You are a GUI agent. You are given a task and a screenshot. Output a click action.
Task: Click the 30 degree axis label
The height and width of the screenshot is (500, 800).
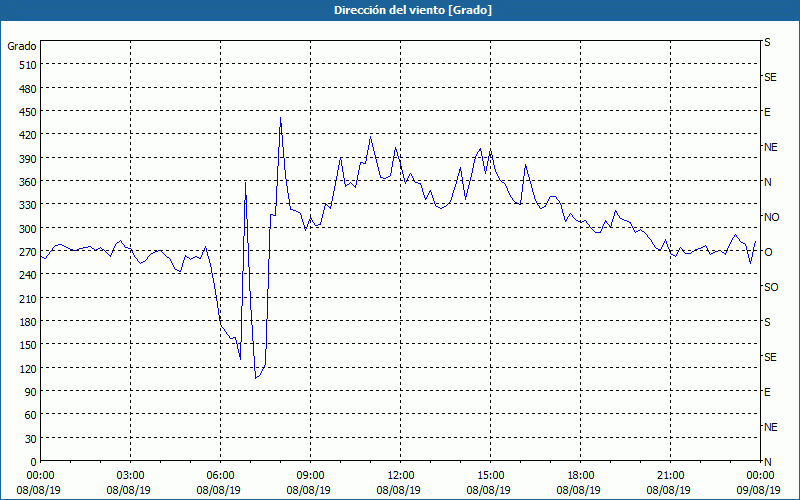pyautogui.click(x=31, y=439)
